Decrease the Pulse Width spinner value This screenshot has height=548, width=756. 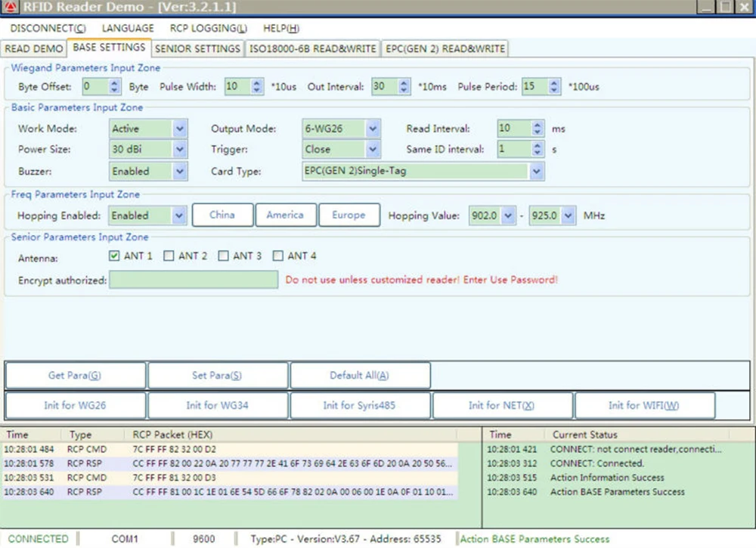(x=257, y=91)
